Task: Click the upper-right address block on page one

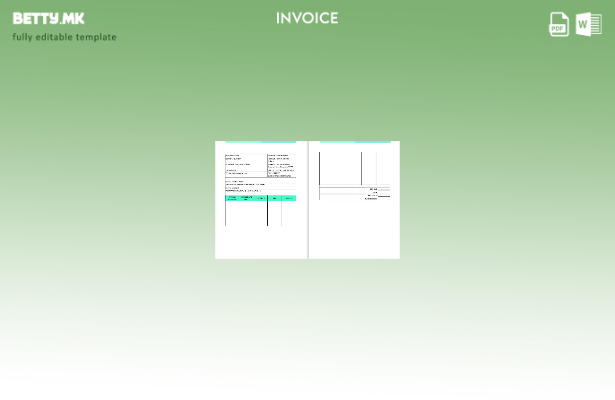Action: [x=281, y=165]
